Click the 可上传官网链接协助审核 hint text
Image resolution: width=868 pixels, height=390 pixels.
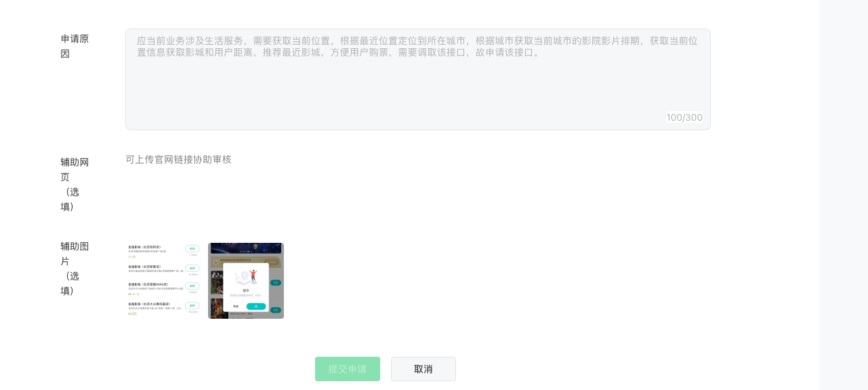[x=178, y=159]
